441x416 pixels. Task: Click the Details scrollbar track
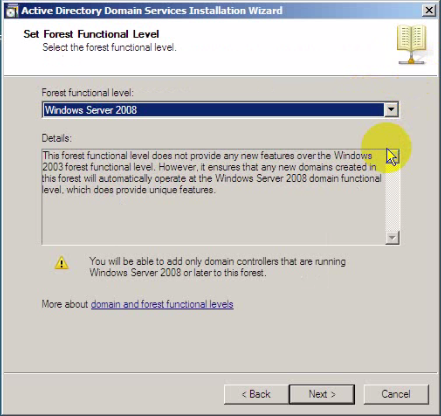tap(392, 197)
